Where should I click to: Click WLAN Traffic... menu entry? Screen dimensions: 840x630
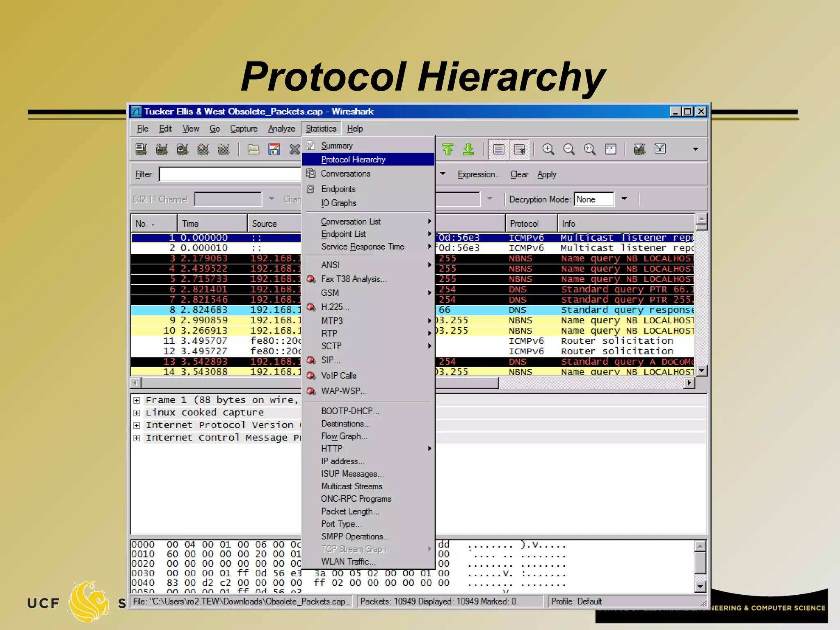[368, 562]
